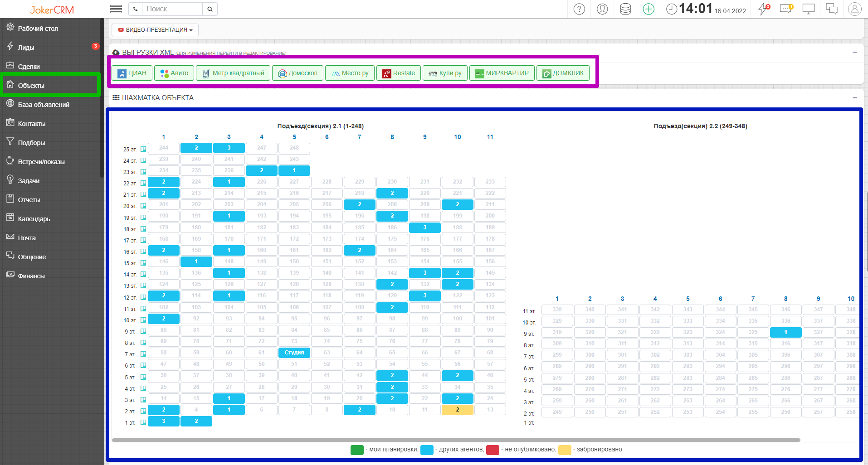
Task: Collapse the ШАХМАТКА ОБЪЕКТА panel
Action: click(855, 97)
